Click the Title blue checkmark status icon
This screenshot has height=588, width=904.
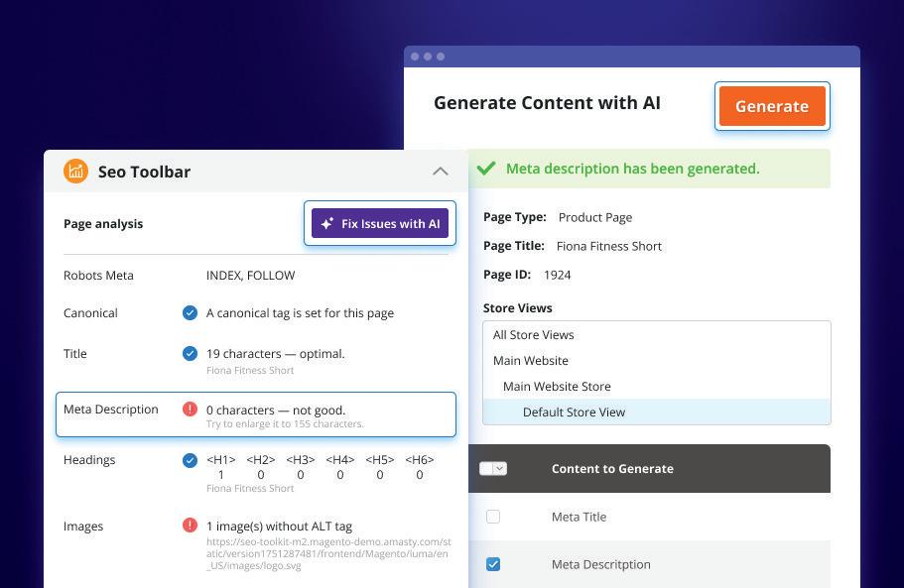coord(190,354)
